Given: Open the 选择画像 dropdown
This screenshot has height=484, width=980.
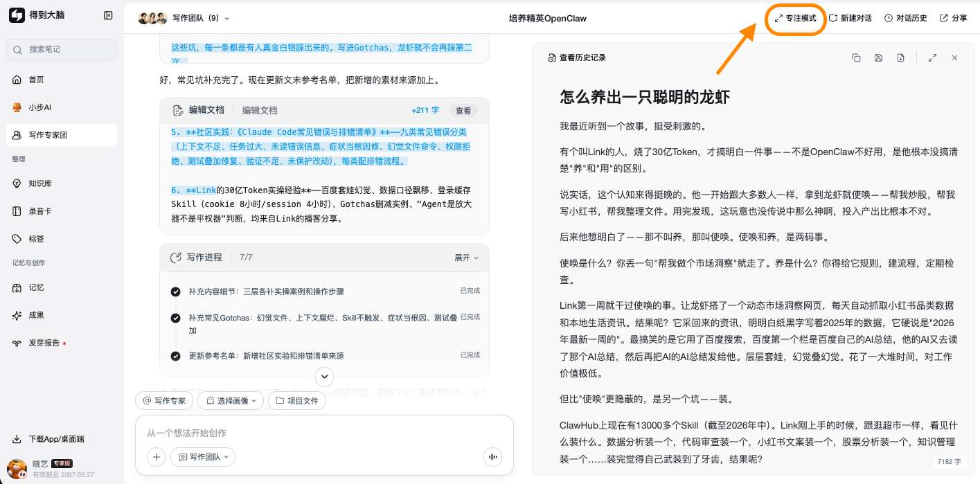Looking at the screenshot, I should pos(231,400).
